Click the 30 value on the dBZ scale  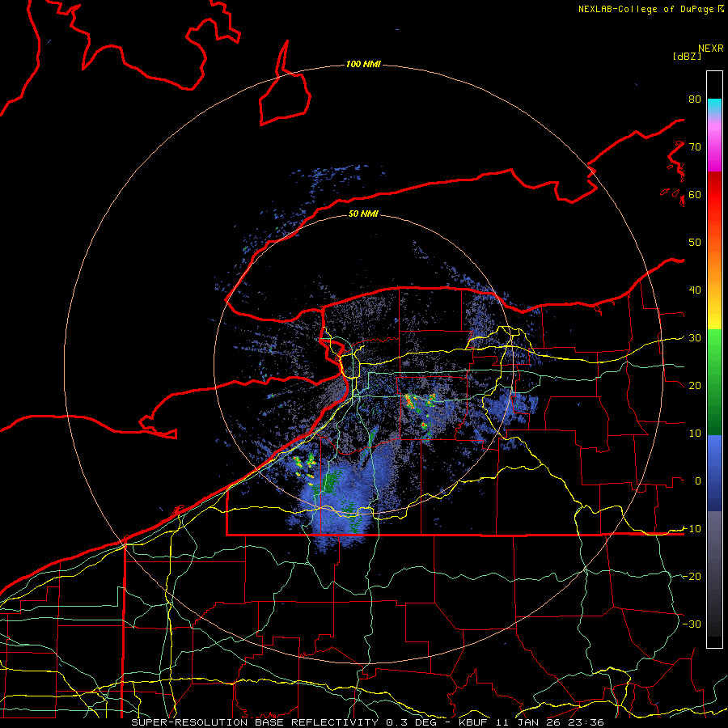(695, 338)
